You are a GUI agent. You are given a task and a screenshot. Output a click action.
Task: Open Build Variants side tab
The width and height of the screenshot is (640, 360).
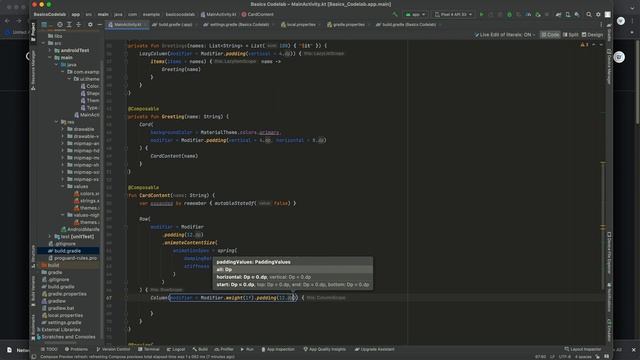(x=33, y=291)
